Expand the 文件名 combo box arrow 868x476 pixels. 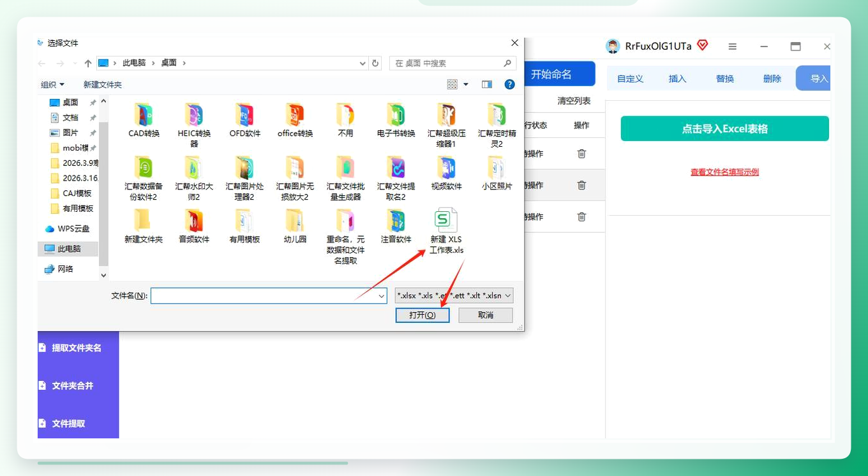click(x=382, y=295)
